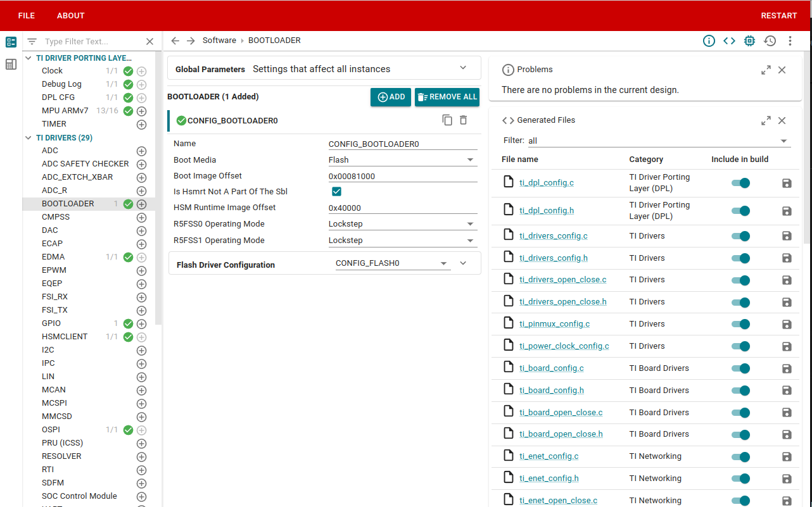The width and height of the screenshot is (812, 507).
Task: Open the ti_pinmux_config.c file link
Action: click(x=554, y=324)
